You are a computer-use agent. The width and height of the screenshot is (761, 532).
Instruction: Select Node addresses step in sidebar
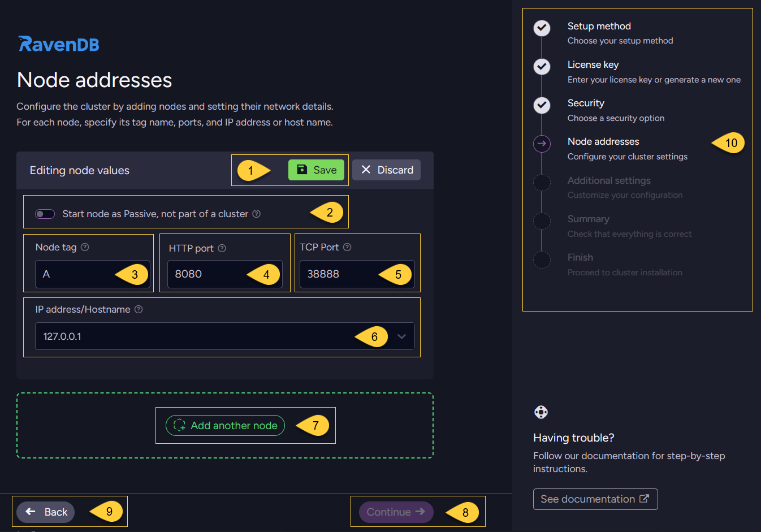[603, 142]
